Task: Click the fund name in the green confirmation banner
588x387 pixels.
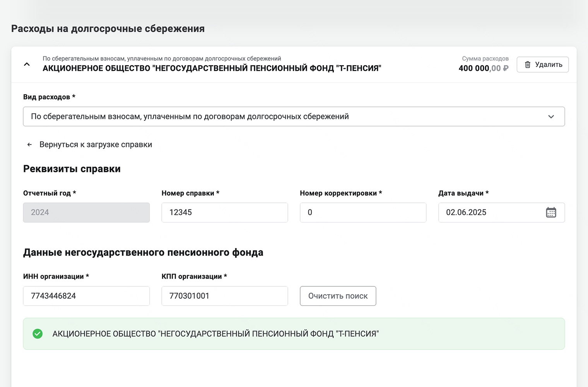Action: (215, 334)
